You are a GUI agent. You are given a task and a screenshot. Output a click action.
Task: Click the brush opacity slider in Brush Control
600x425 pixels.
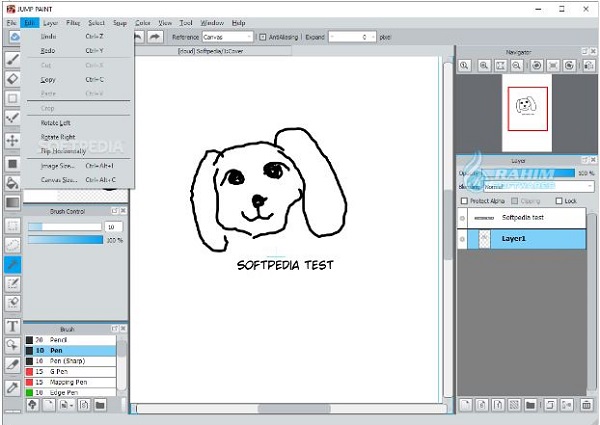coord(65,240)
